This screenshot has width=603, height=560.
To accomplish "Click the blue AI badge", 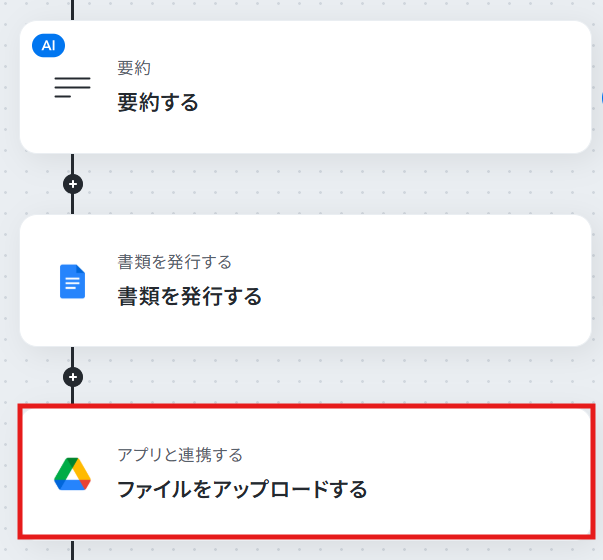I will click(48, 45).
